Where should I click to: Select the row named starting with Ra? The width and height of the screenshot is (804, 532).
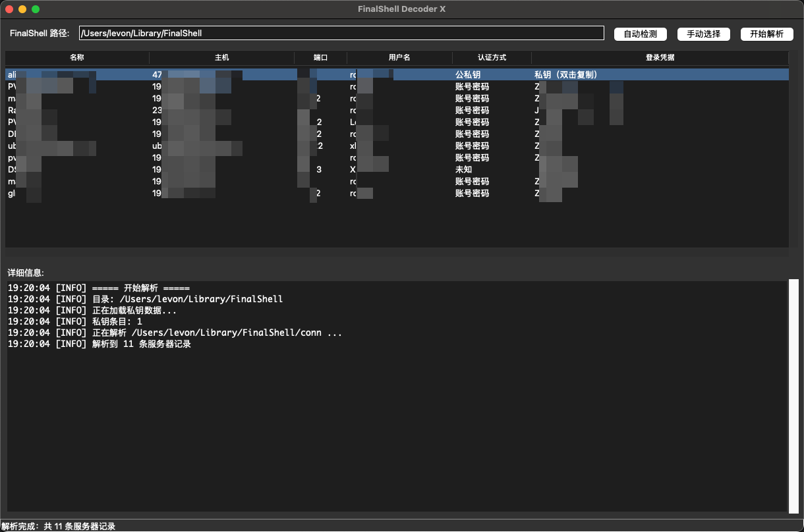click(397, 110)
